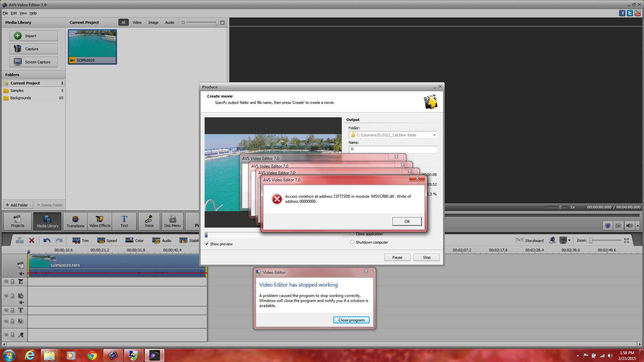Open the timeline view options dropdown arrow

click(x=569, y=240)
